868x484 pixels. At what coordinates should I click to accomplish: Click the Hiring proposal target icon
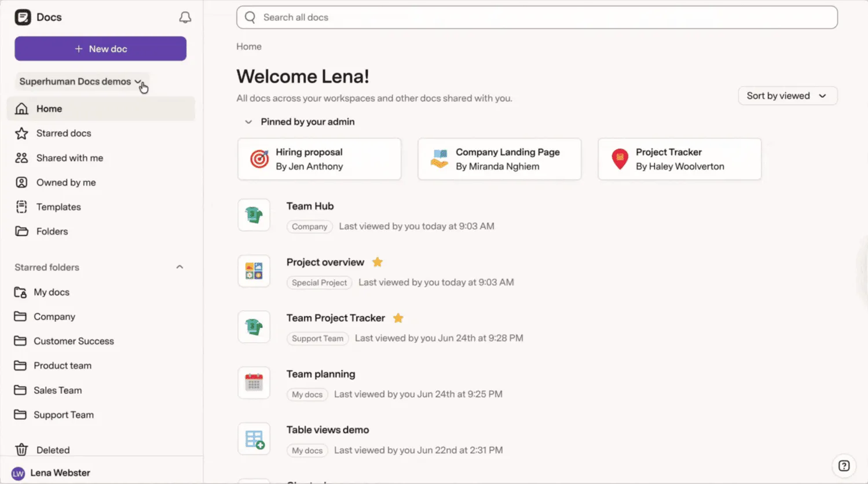click(259, 159)
